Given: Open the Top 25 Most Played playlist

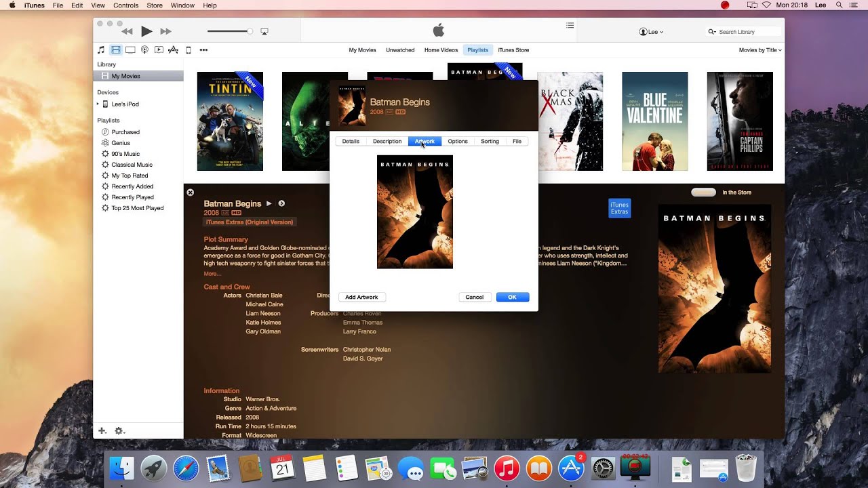Looking at the screenshot, I should point(138,208).
